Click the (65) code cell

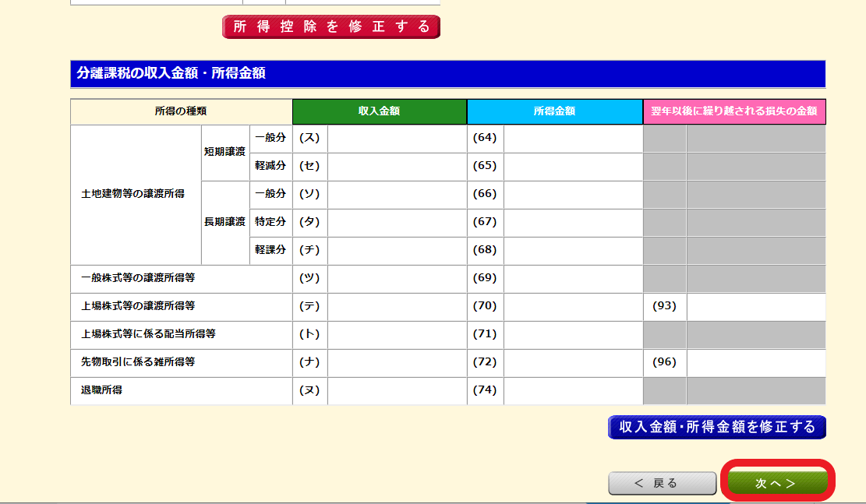pos(485,166)
